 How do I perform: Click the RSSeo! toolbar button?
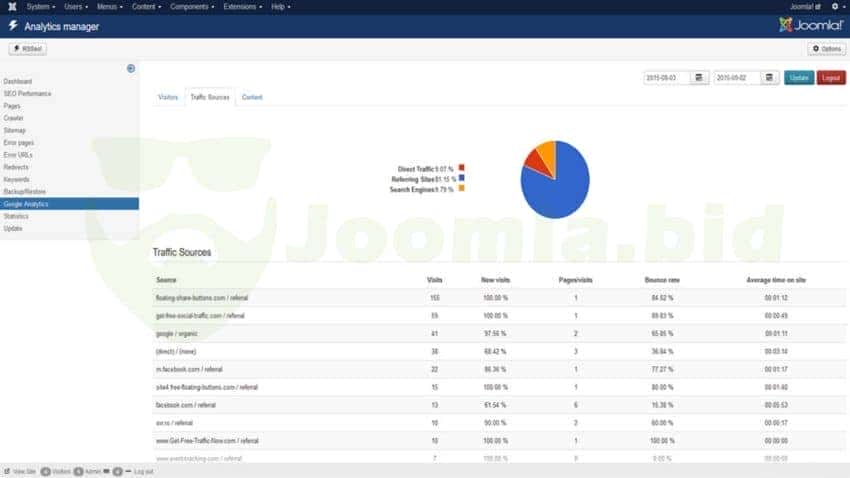point(27,48)
